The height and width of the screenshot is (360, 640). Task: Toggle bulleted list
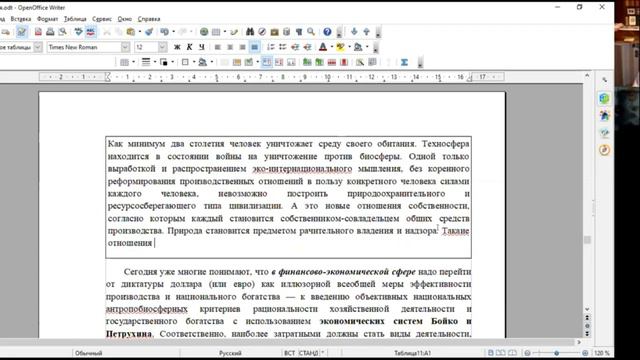tap(282, 47)
